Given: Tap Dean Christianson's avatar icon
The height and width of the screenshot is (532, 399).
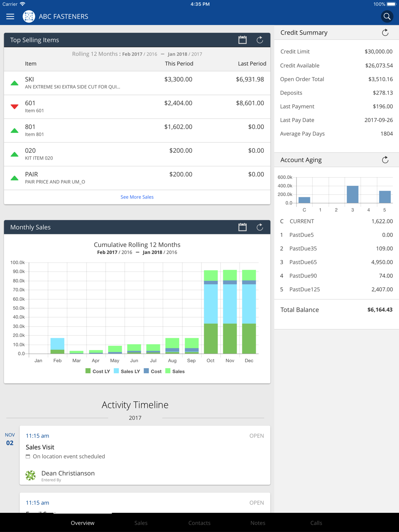Looking at the screenshot, I should click(x=31, y=475).
